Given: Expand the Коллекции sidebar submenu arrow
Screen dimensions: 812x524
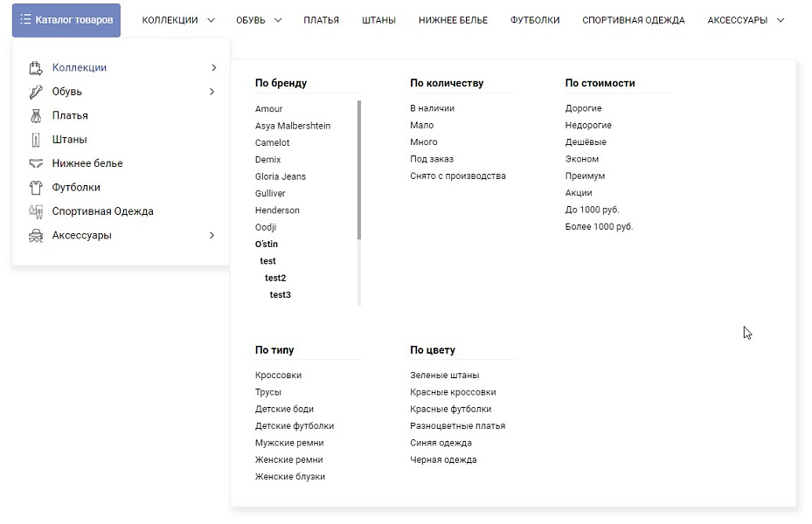Looking at the screenshot, I should [x=212, y=68].
